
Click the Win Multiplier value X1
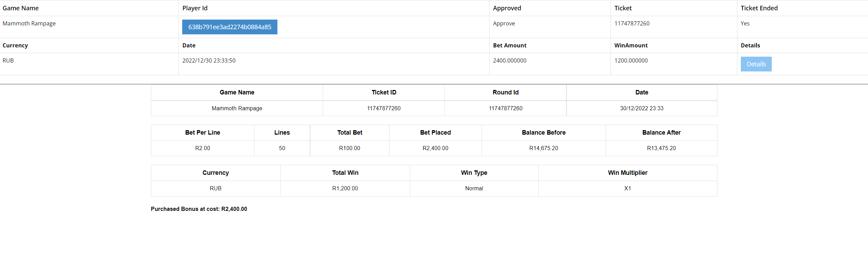point(628,188)
